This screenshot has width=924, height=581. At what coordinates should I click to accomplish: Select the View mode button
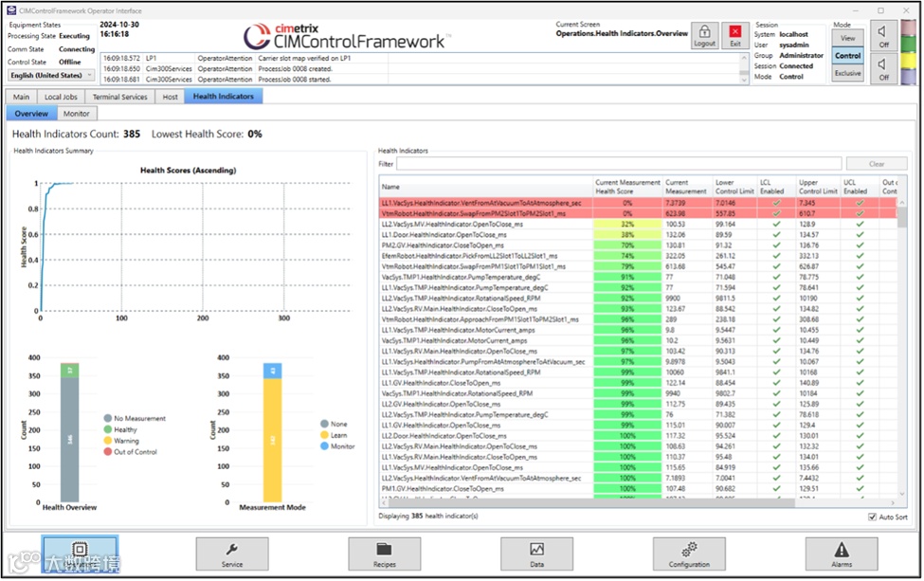848,38
